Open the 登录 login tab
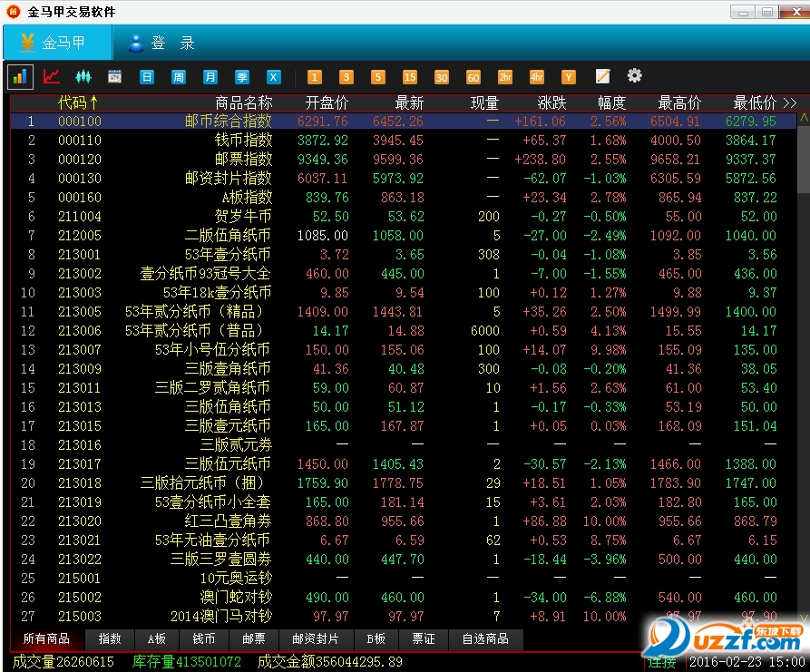 click(x=161, y=43)
